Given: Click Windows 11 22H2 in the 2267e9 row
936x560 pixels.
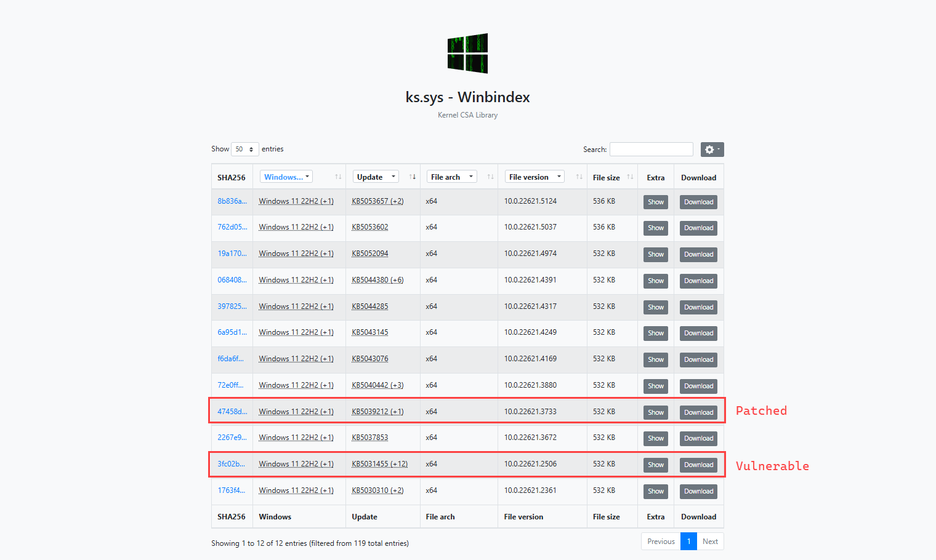Looking at the screenshot, I should point(296,438).
